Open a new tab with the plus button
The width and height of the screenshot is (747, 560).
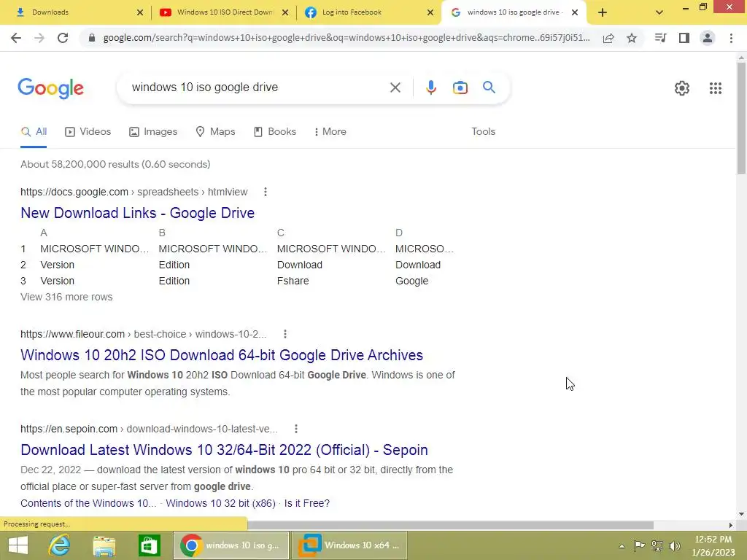pos(602,12)
